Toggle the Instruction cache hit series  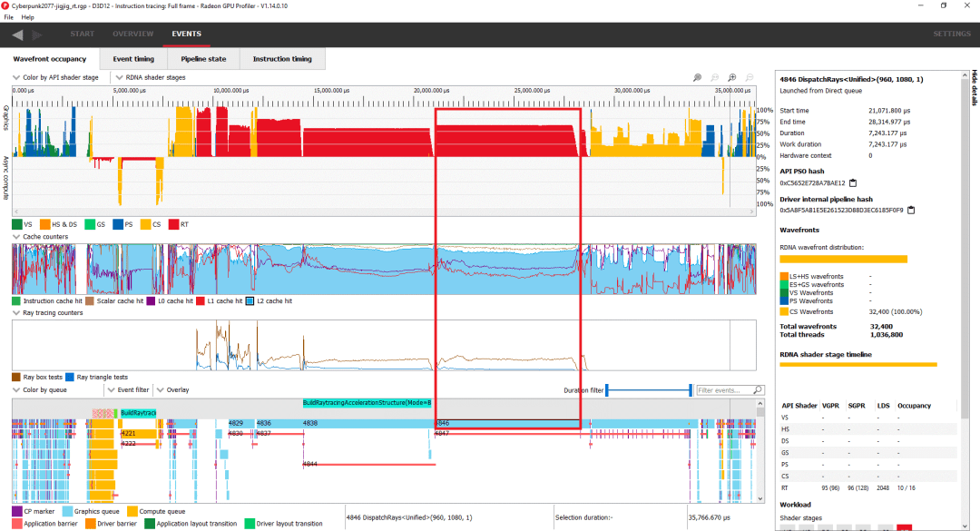point(17,300)
